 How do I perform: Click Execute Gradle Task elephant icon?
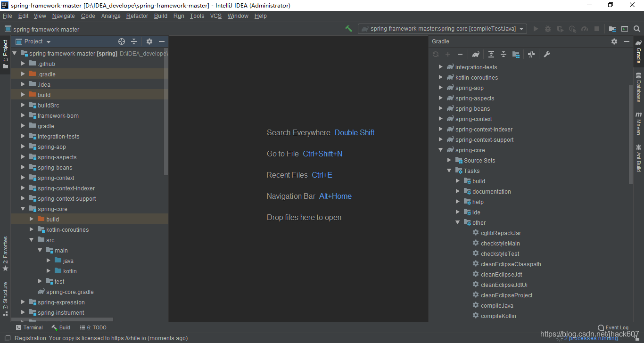tap(476, 54)
